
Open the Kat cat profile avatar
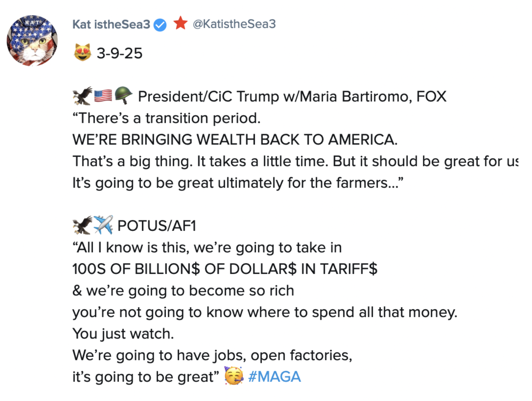[32, 41]
